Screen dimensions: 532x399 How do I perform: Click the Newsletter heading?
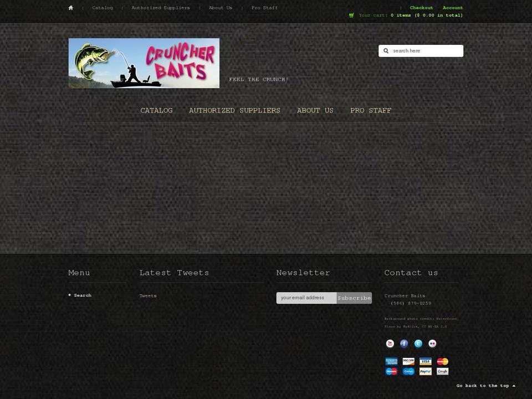[303, 273]
